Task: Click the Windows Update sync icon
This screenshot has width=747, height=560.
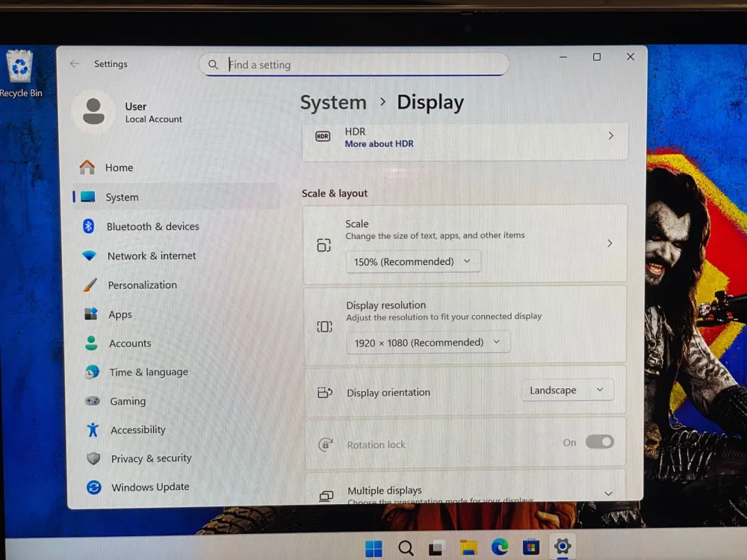Action: point(94,487)
